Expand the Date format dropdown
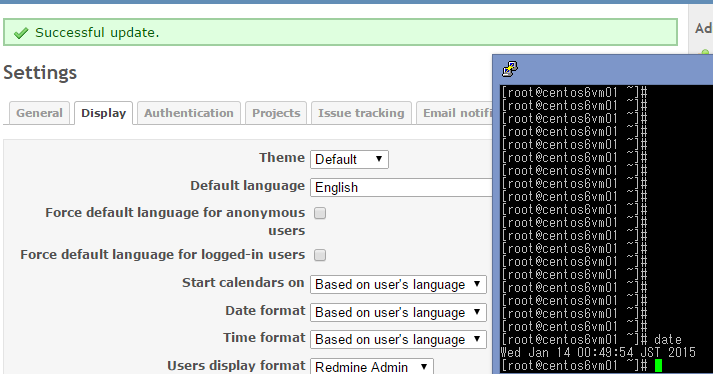This screenshot has height=374, width=713. [x=398, y=313]
